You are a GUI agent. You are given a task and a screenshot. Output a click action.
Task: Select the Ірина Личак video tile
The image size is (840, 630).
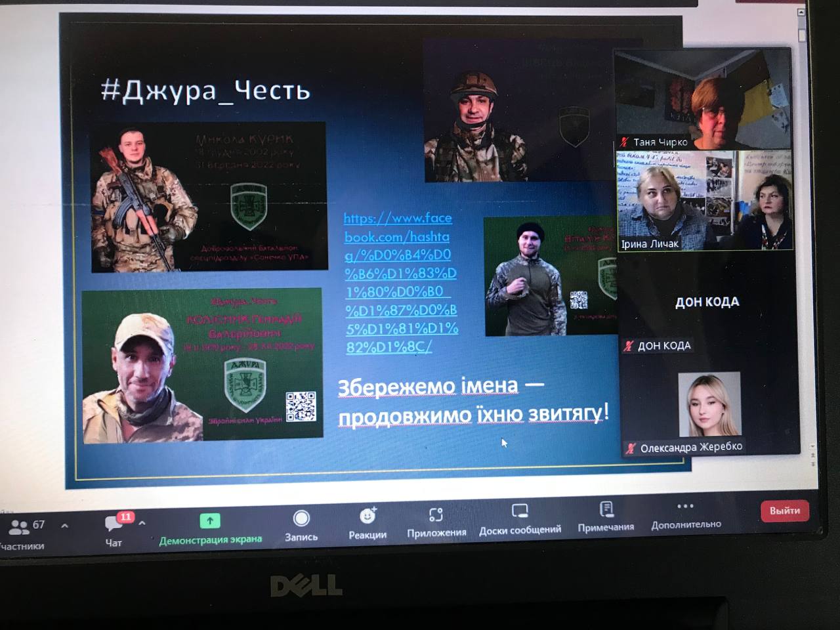tap(705, 200)
